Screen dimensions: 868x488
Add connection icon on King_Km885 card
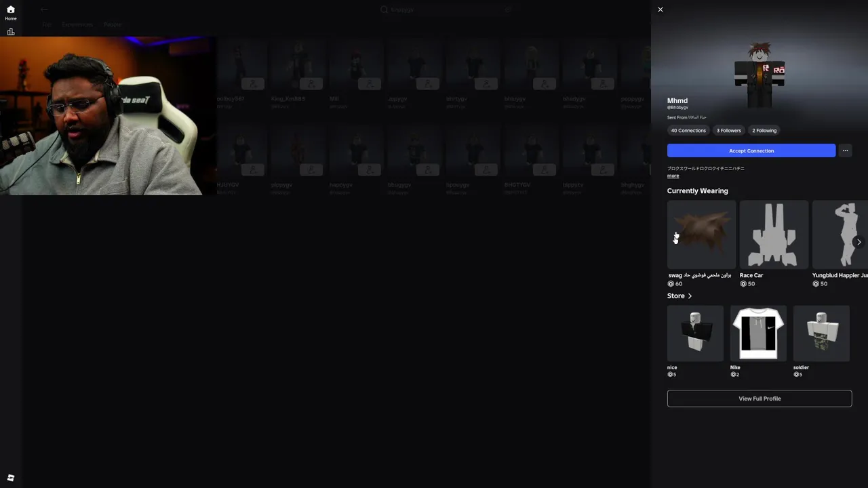click(311, 84)
